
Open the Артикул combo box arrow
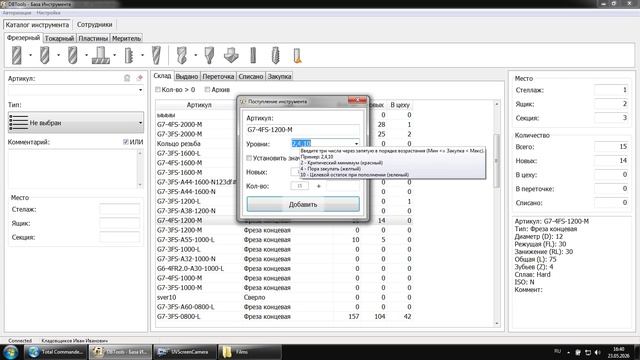pos(140,90)
